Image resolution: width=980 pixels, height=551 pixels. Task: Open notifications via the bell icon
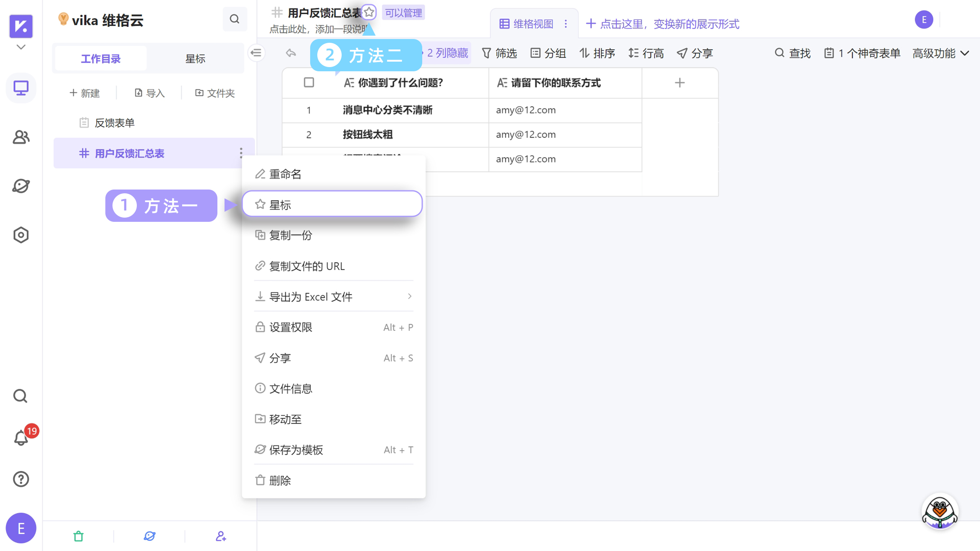(21, 438)
